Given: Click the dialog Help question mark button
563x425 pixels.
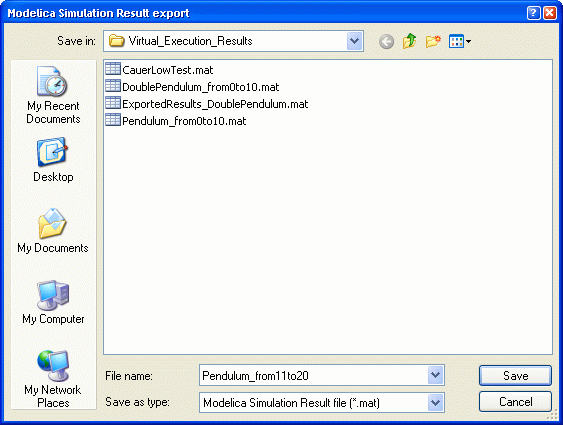Looking at the screenshot, I should [x=534, y=13].
